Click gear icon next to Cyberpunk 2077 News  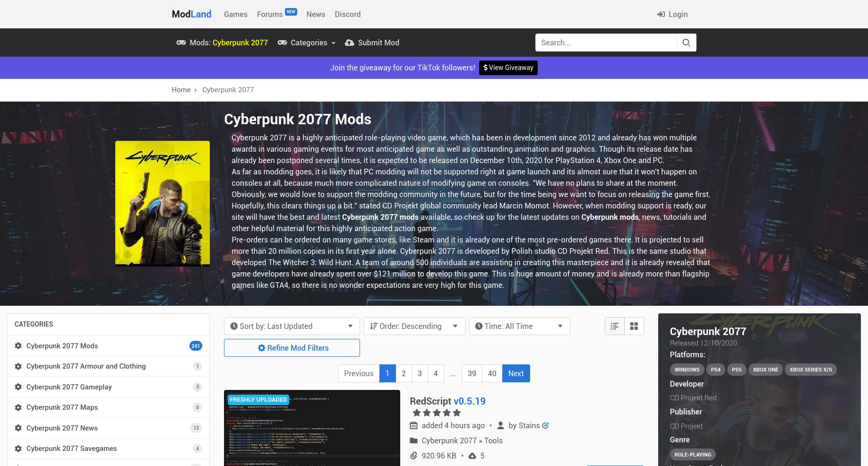18,428
